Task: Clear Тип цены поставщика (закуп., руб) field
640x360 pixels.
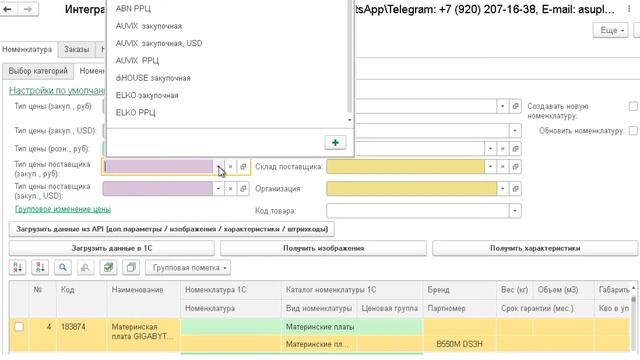Action: tap(230, 167)
